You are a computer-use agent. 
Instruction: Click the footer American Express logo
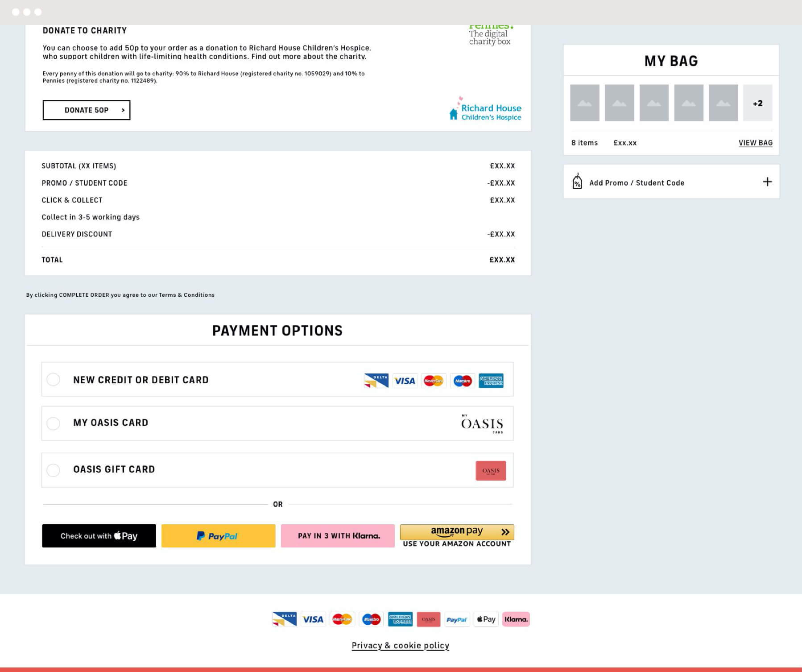click(x=400, y=619)
